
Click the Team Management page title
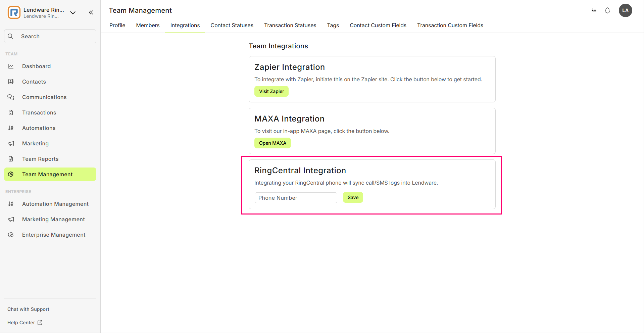[140, 10]
